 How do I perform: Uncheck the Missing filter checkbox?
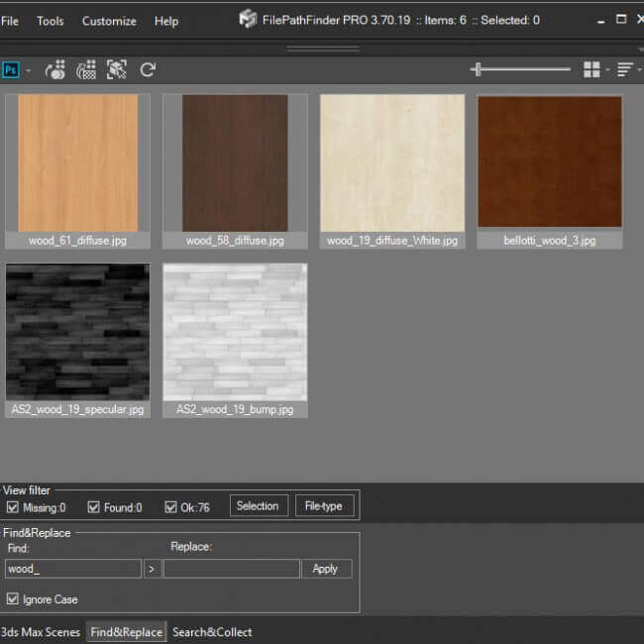pos(13,507)
